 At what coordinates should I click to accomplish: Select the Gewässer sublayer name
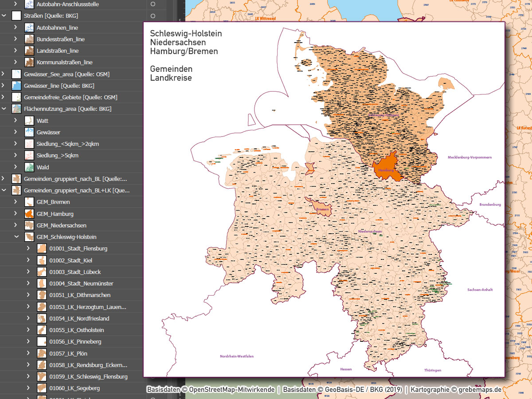(x=48, y=132)
